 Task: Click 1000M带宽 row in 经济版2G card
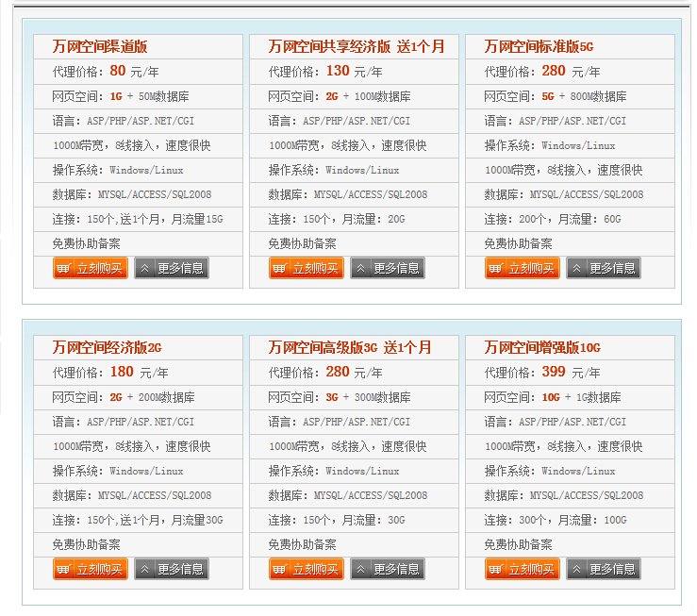coord(139,446)
